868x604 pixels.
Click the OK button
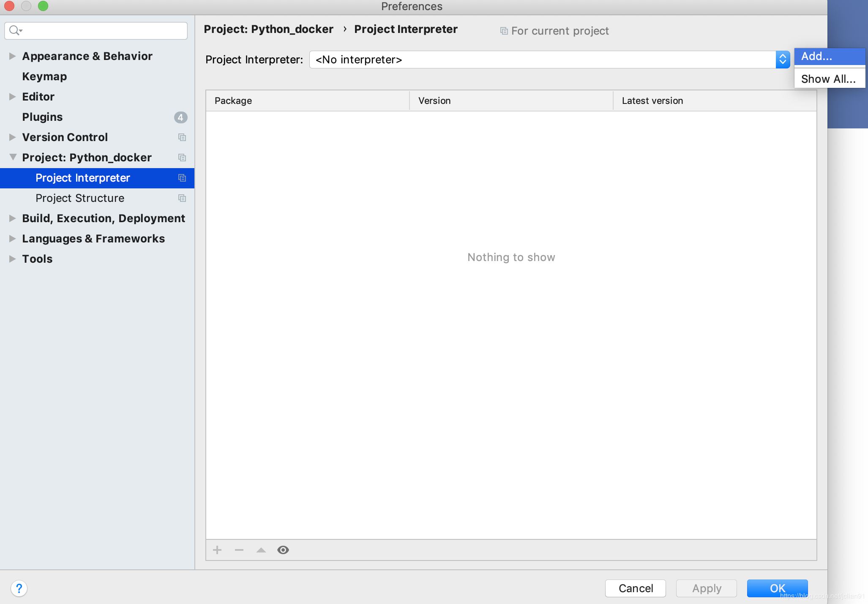click(777, 588)
